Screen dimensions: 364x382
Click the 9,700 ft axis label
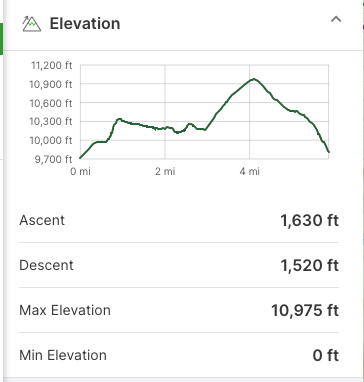pos(53,159)
